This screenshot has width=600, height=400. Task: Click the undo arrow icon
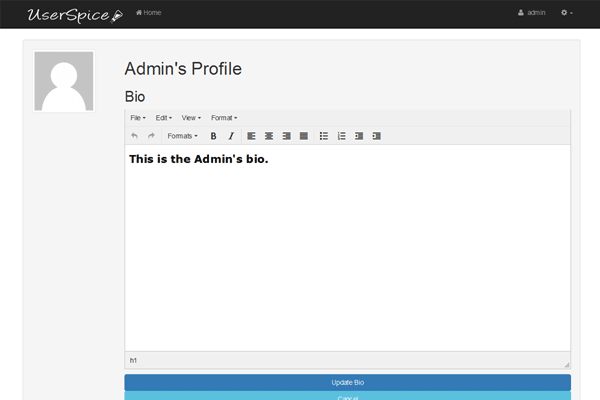tap(135, 136)
